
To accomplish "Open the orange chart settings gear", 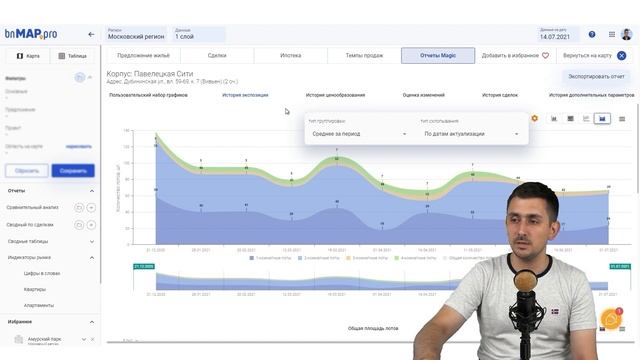I will tap(534, 118).
